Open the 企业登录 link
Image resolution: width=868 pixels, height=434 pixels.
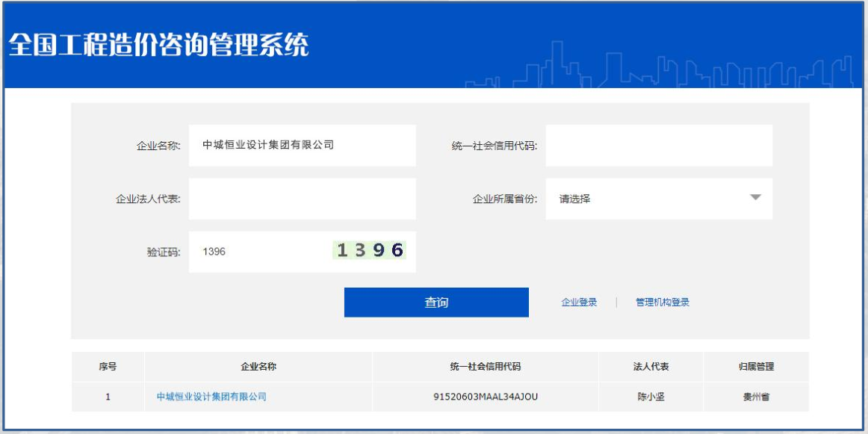[579, 303]
